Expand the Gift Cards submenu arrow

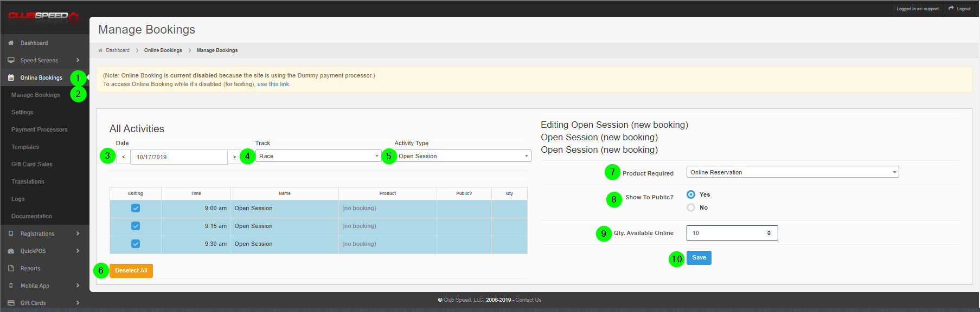(x=78, y=303)
